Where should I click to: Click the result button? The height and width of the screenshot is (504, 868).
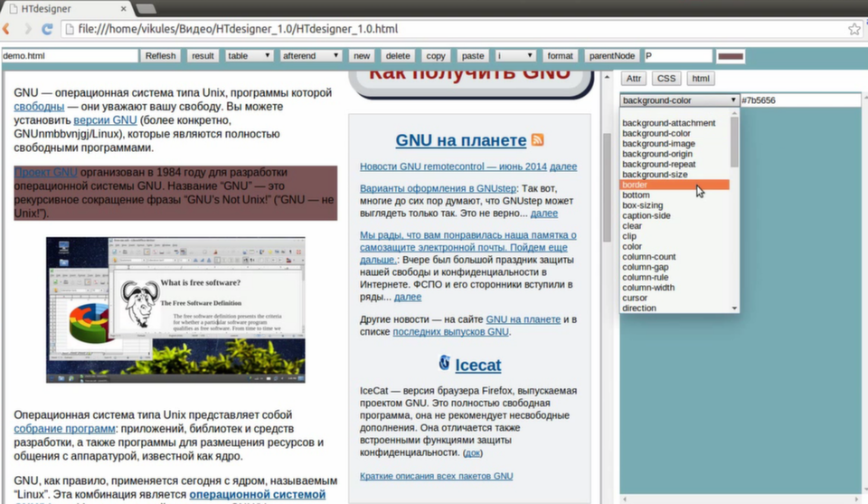click(203, 56)
